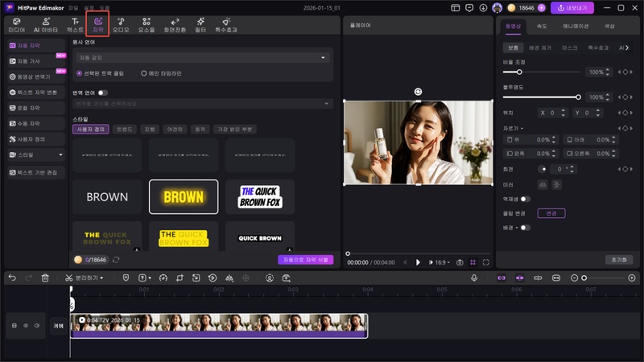Click refresh icon beside 0/18646 credits
Viewport: 644px width, 362px height.
116,260
